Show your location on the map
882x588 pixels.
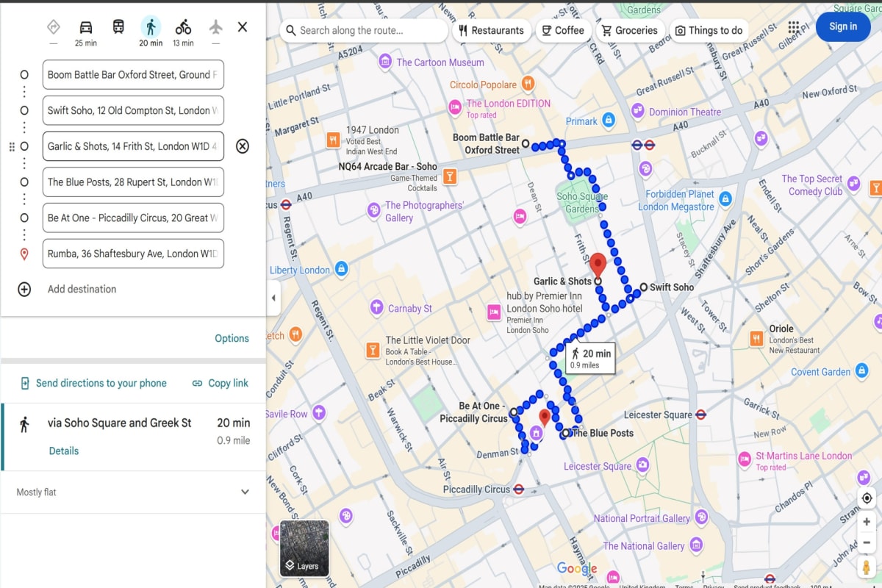tap(867, 498)
